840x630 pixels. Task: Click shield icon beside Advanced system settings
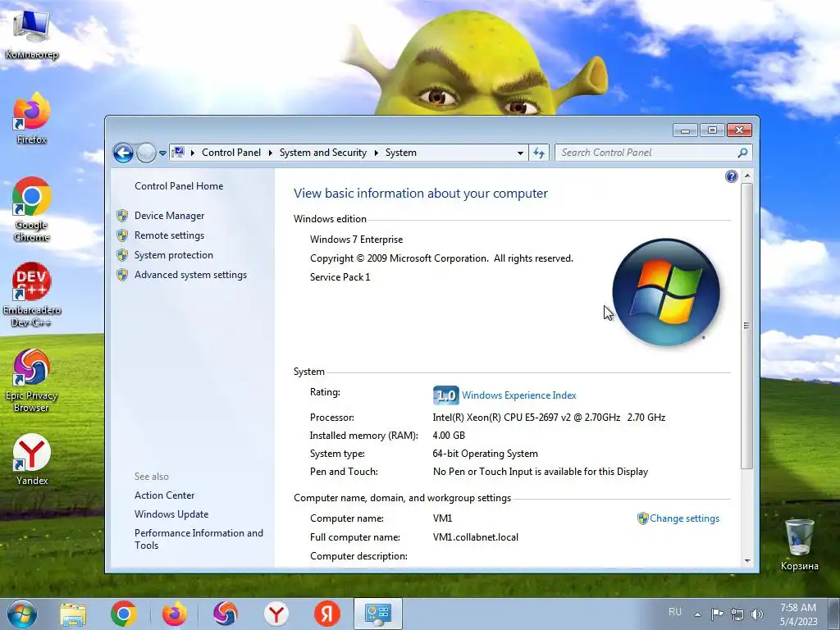point(122,275)
